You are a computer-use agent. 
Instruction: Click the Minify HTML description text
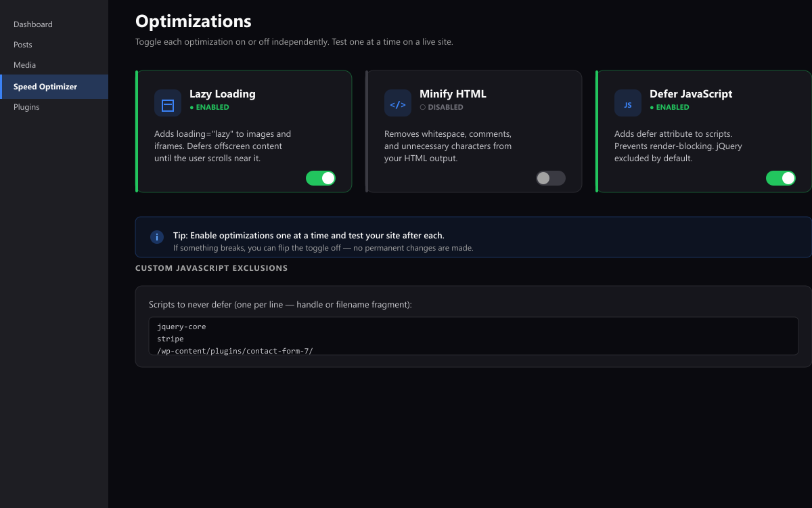tap(448, 146)
